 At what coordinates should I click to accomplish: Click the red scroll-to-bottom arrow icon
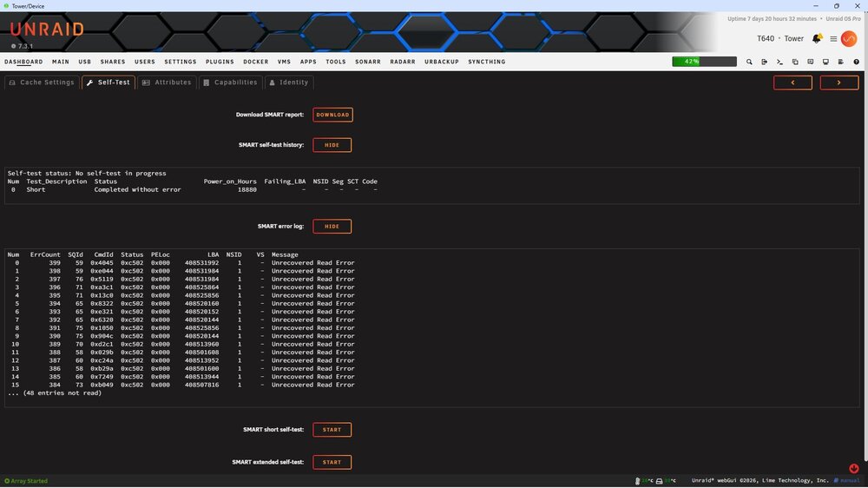coord(853,469)
